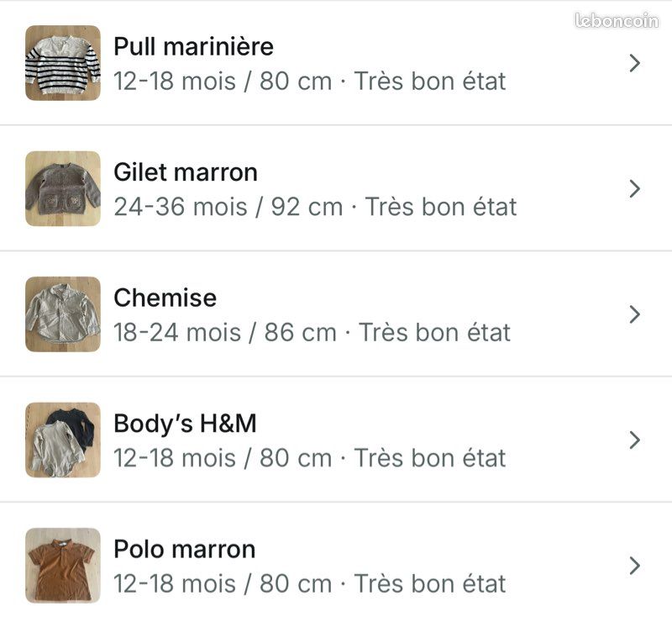
Task: Expand the Polo marron row chevron
Action: [633, 566]
